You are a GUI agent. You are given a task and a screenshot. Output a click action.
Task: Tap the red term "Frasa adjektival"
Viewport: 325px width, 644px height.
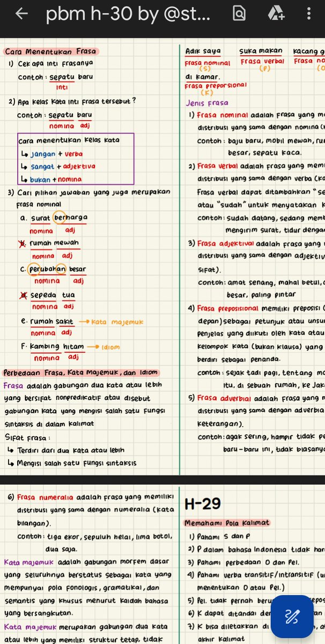[x=225, y=243]
